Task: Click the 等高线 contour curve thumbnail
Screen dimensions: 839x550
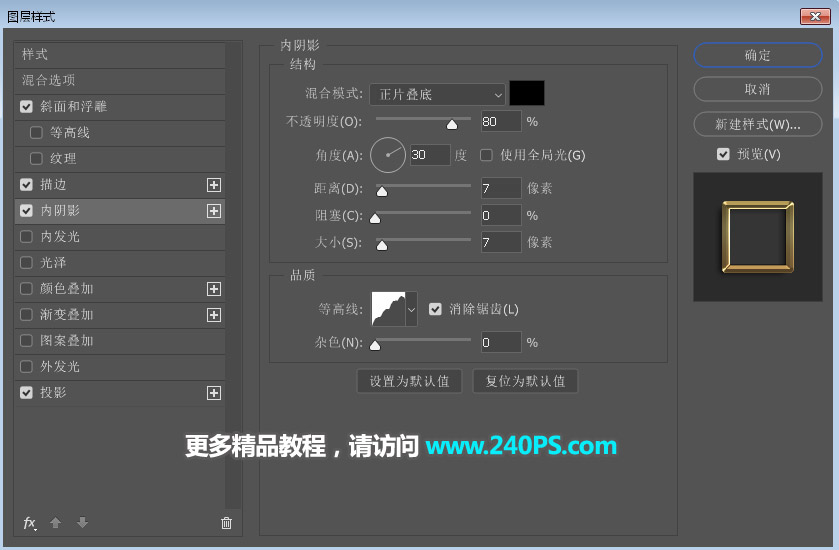Action: pyautogui.click(x=388, y=309)
